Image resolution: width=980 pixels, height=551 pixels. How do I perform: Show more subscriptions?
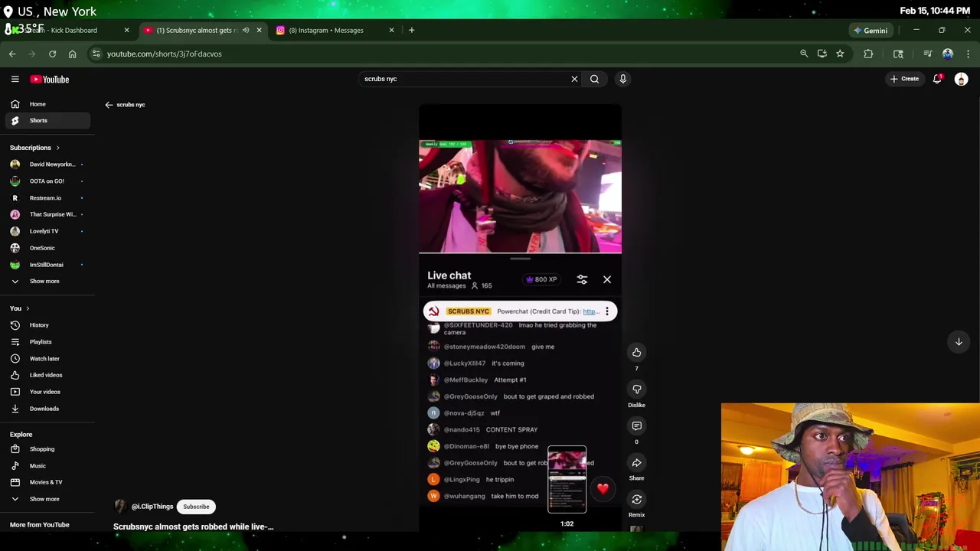coord(44,281)
